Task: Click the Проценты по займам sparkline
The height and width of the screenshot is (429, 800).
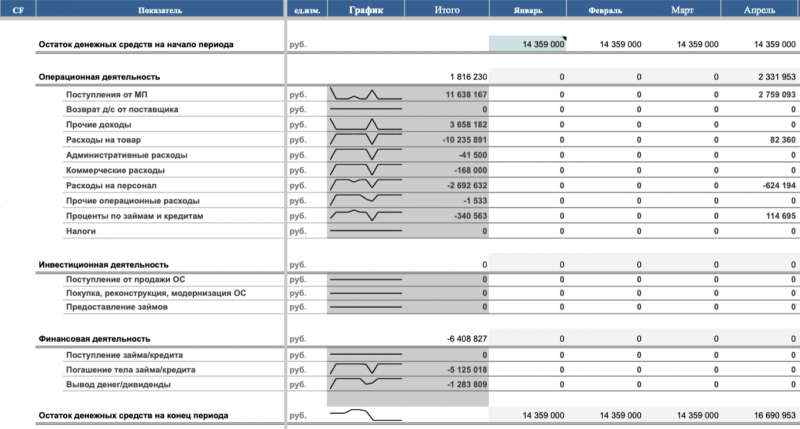Action: 366,215
